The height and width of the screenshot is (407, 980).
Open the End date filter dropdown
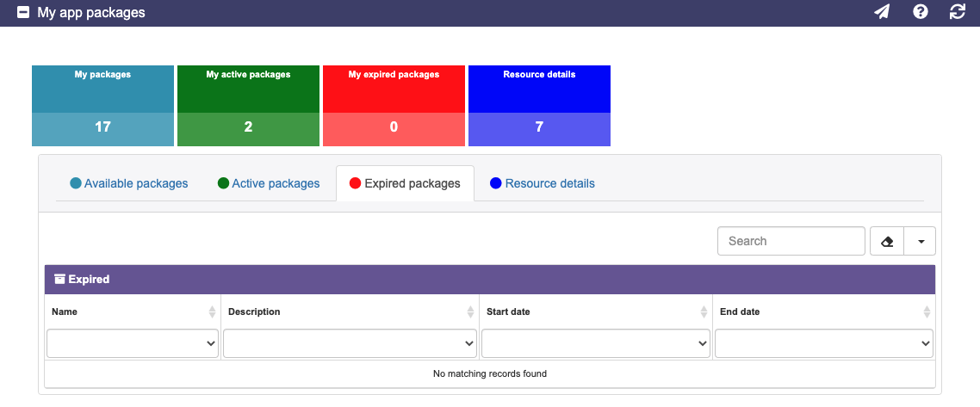click(824, 343)
